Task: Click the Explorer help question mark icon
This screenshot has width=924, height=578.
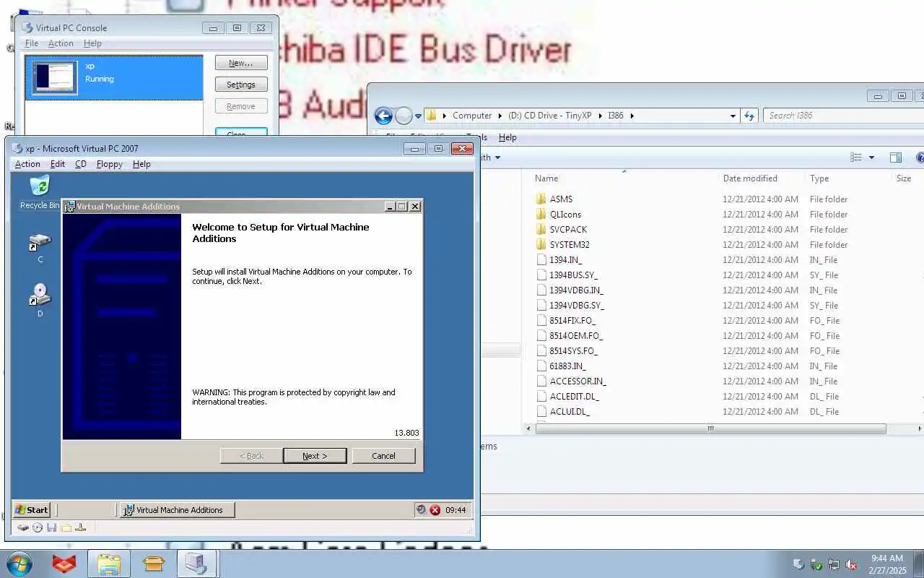Action: 920,158
